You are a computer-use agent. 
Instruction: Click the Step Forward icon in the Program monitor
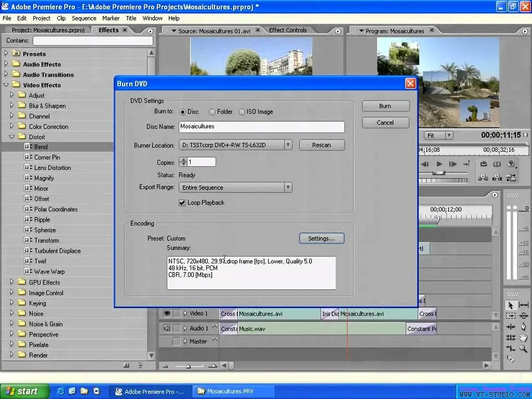coord(453,163)
